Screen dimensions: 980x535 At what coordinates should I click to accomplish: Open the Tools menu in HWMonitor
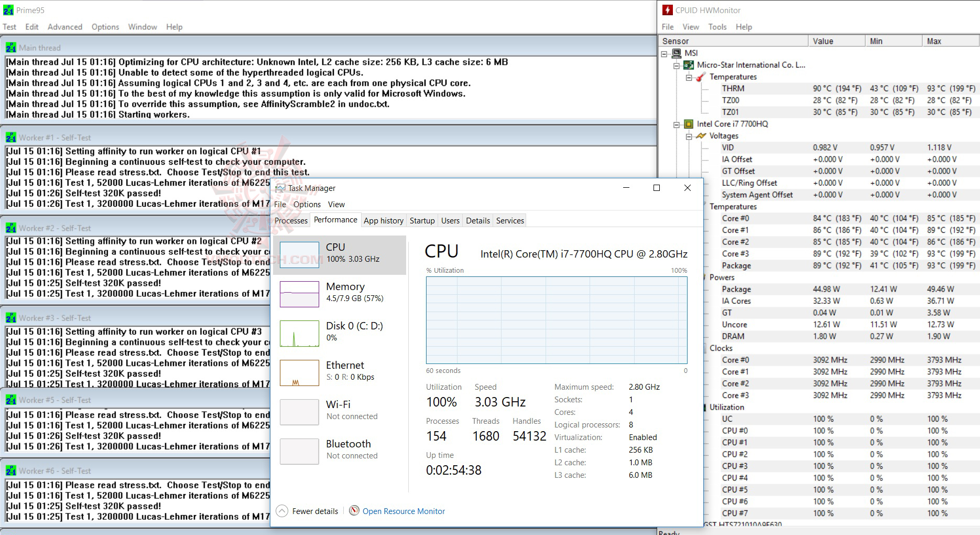717,27
